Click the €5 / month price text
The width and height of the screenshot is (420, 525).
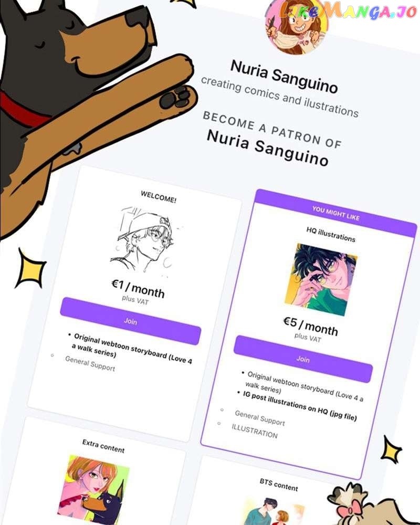[310, 326]
